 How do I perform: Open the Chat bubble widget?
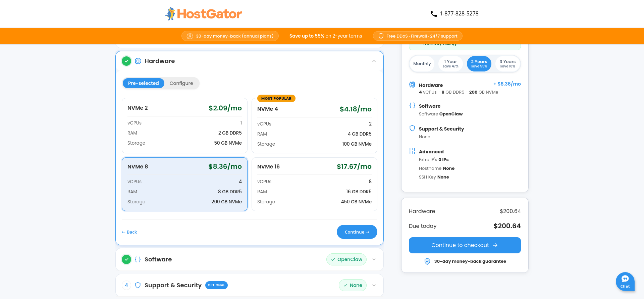pos(625,282)
